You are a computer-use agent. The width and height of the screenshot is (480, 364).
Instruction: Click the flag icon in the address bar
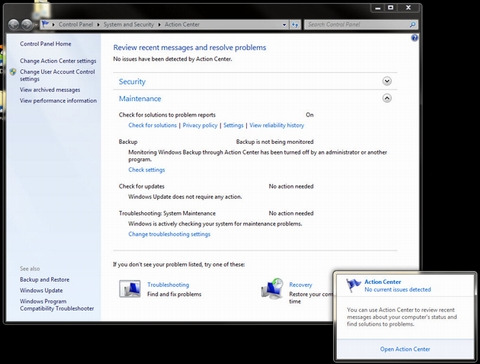[45, 24]
